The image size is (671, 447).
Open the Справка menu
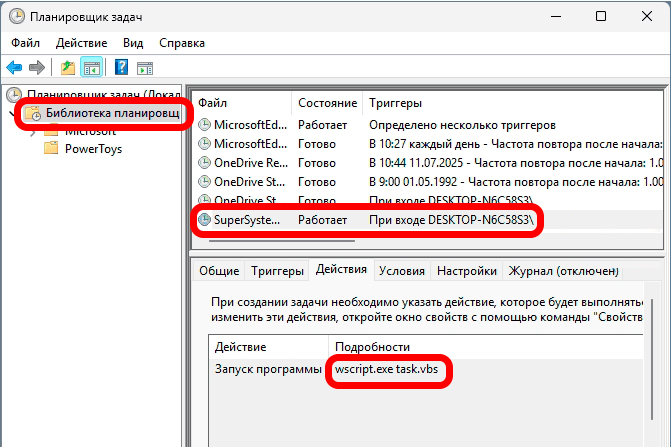point(182,43)
